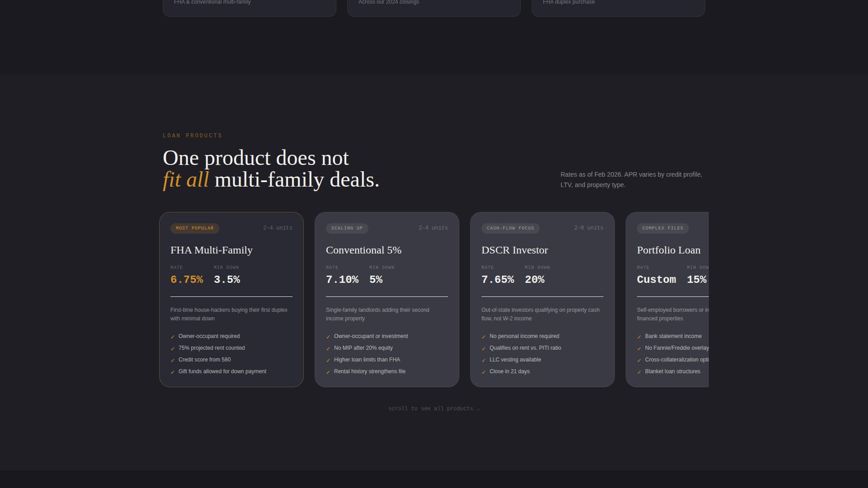Click the checkmark beside 'No personal income required'
The height and width of the screenshot is (488, 868).
[x=484, y=336]
